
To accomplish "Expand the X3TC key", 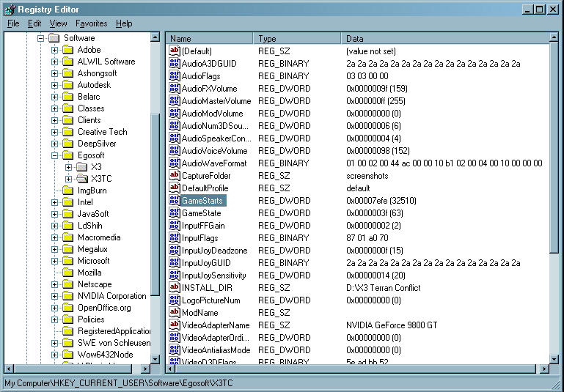I will pos(69,179).
